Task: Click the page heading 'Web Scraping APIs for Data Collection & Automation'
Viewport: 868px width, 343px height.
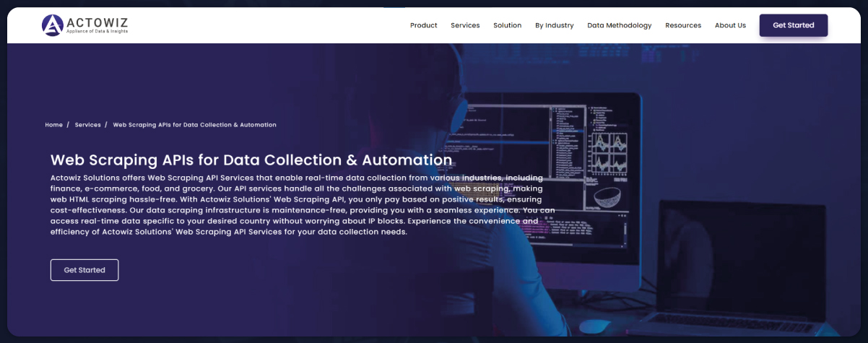Action: [x=251, y=160]
